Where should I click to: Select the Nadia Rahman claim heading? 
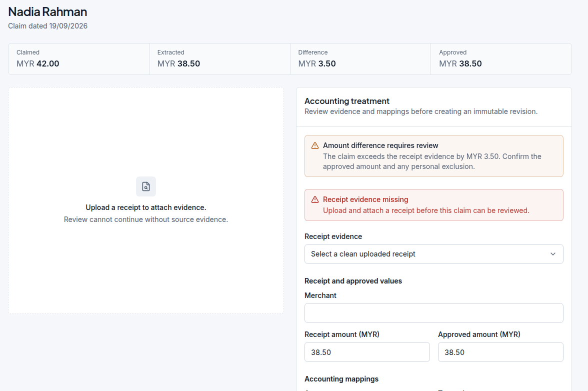click(47, 11)
